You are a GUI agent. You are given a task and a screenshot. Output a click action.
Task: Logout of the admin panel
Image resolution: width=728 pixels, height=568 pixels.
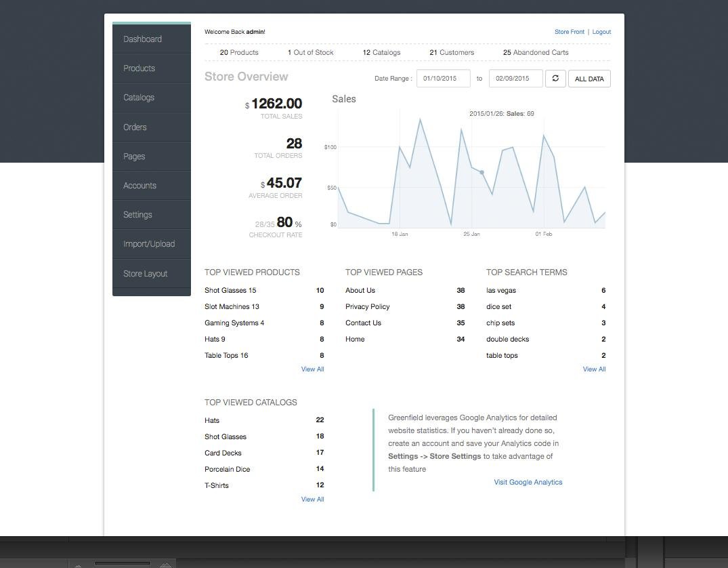pyautogui.click(x=601, y=32)
